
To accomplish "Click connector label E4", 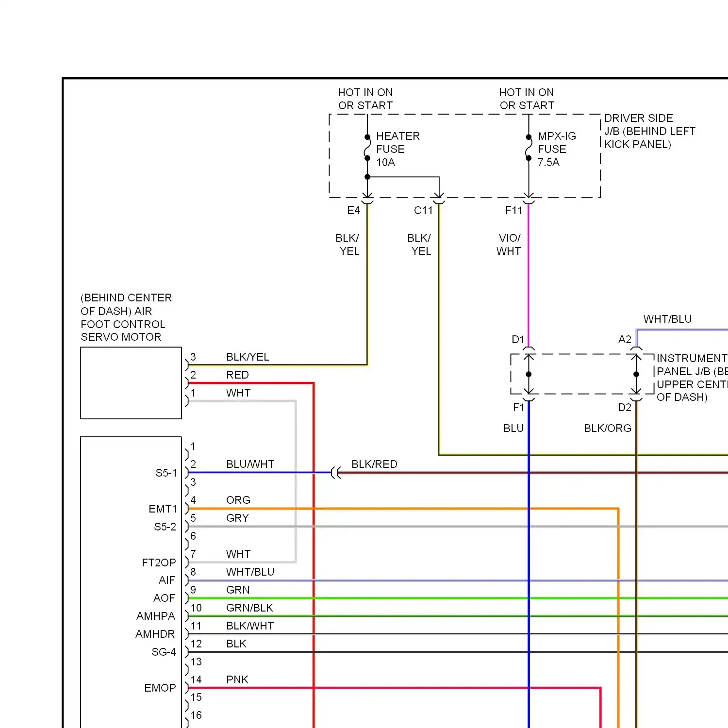I will (x=353, y=210).
